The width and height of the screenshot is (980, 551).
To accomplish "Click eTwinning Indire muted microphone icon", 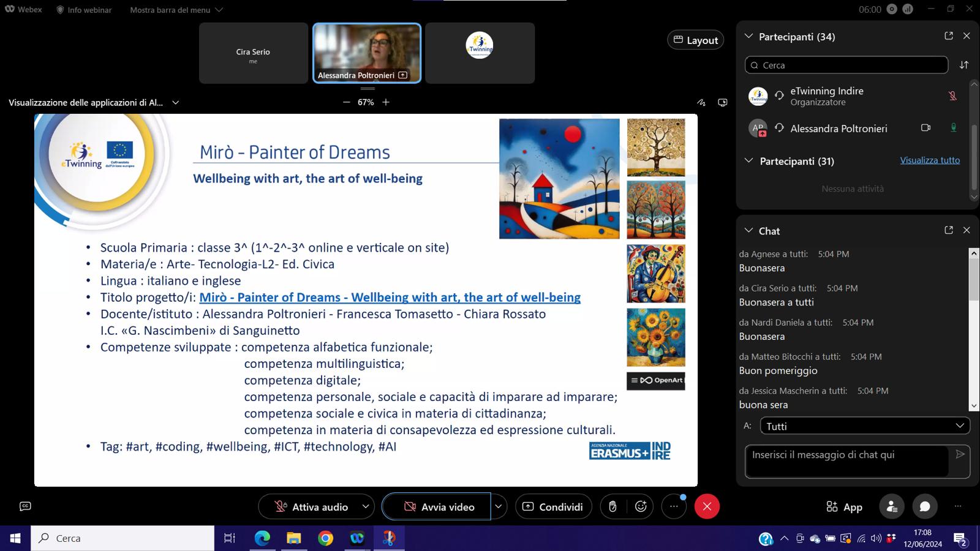I will pyautogui.click(x=952, y=96).
